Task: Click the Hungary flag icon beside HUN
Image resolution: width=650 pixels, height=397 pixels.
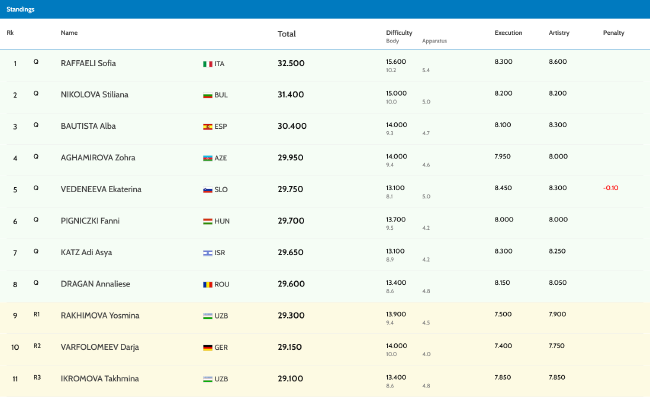Action: click(208, 221)
